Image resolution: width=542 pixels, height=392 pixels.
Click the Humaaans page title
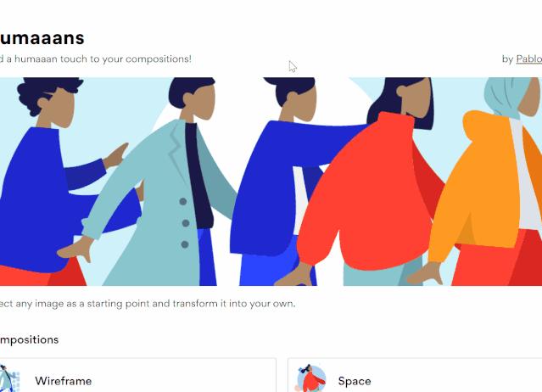tap(42, 38)
